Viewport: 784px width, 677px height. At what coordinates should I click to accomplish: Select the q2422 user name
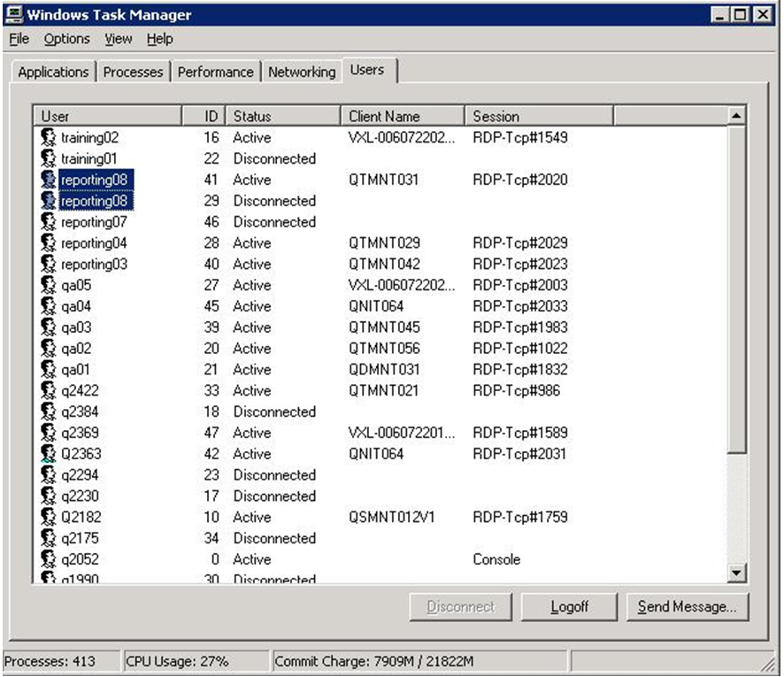tap(80, 390)
